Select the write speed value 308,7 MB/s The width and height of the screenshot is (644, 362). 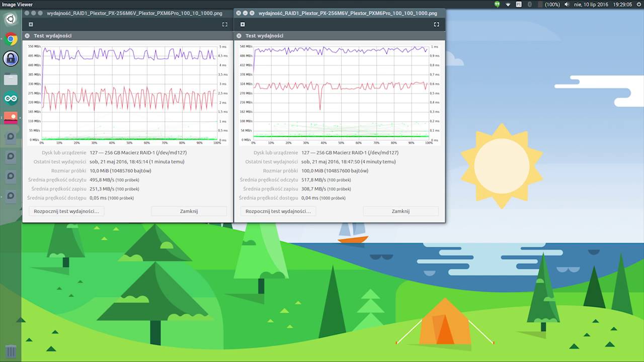coord(314,189)
